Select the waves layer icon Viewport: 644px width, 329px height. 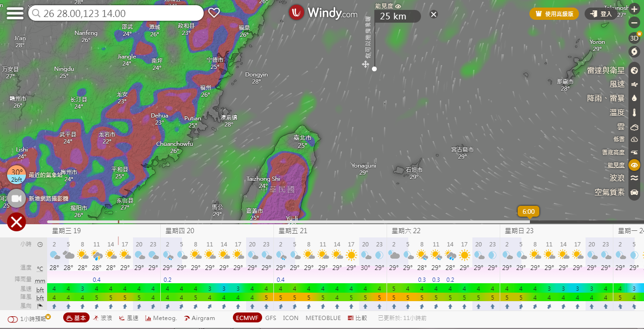[635, 178]
